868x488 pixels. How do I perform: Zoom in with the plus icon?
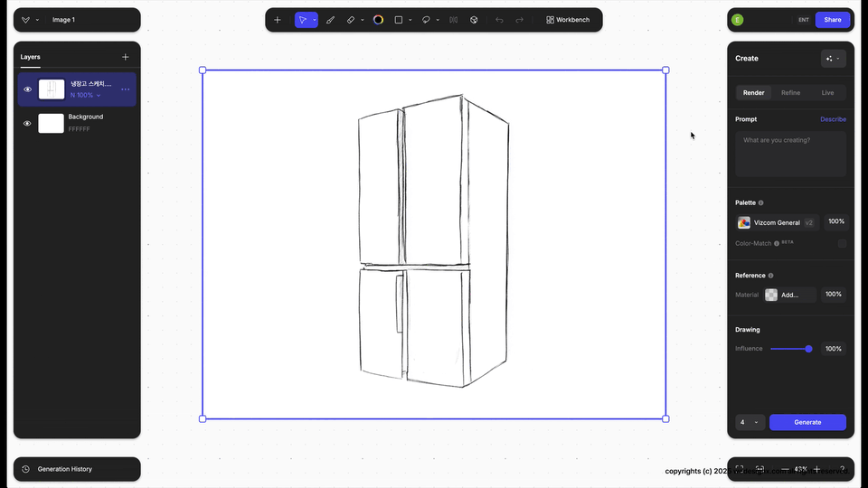(x=816, y=469)
